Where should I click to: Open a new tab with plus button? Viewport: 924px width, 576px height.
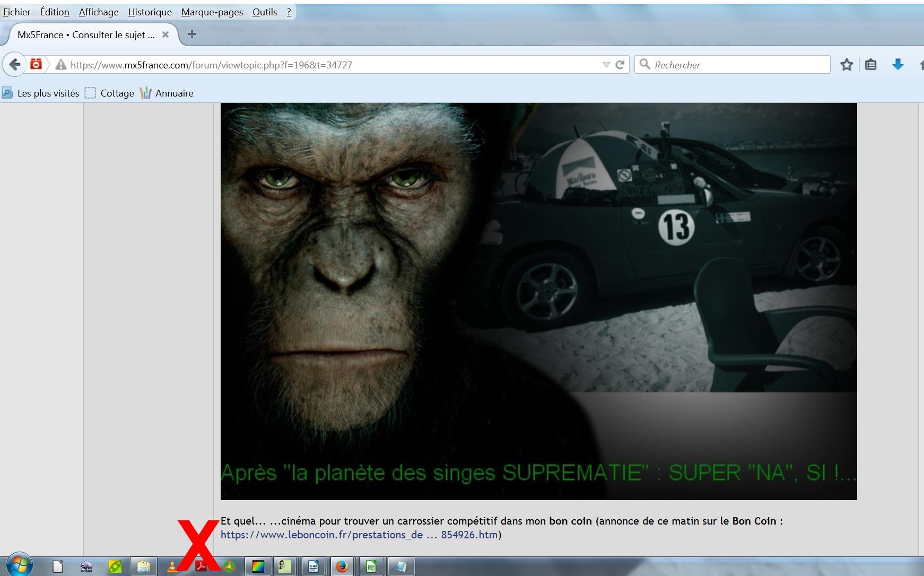coord(192,34)
